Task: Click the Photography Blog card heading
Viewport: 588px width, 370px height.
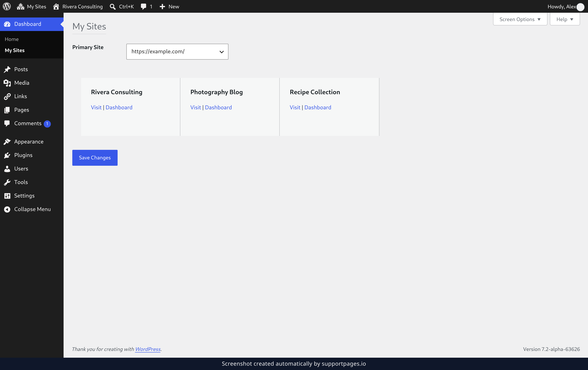Action: point(216,92)
